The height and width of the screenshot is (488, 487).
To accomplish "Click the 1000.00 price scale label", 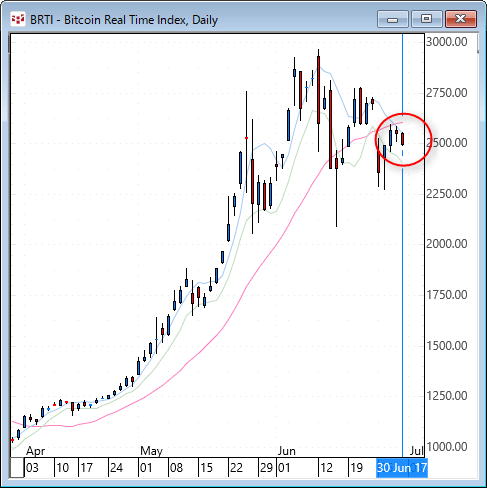I will pos(447,447).
